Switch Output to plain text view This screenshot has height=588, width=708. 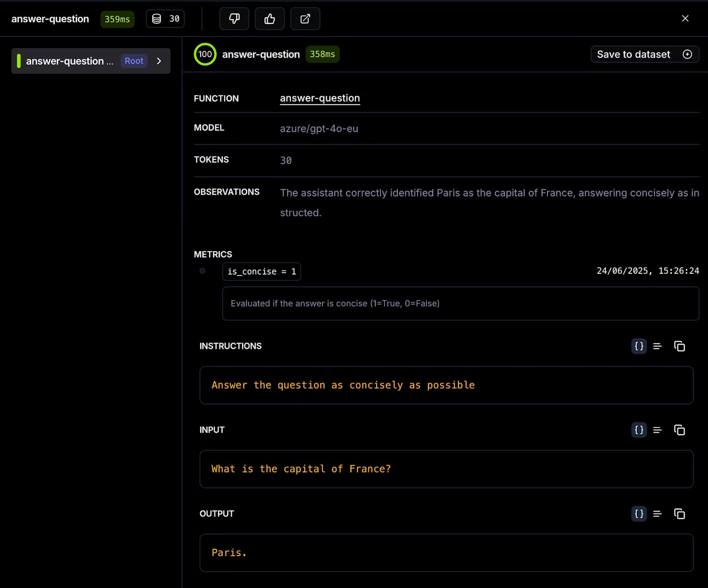click(657, 513)
